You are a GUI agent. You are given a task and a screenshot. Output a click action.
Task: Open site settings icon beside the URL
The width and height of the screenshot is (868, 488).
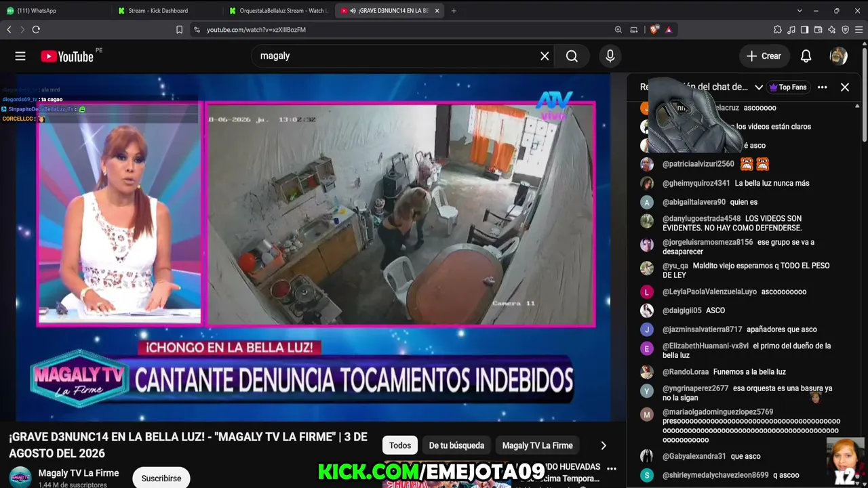[197, 30]
